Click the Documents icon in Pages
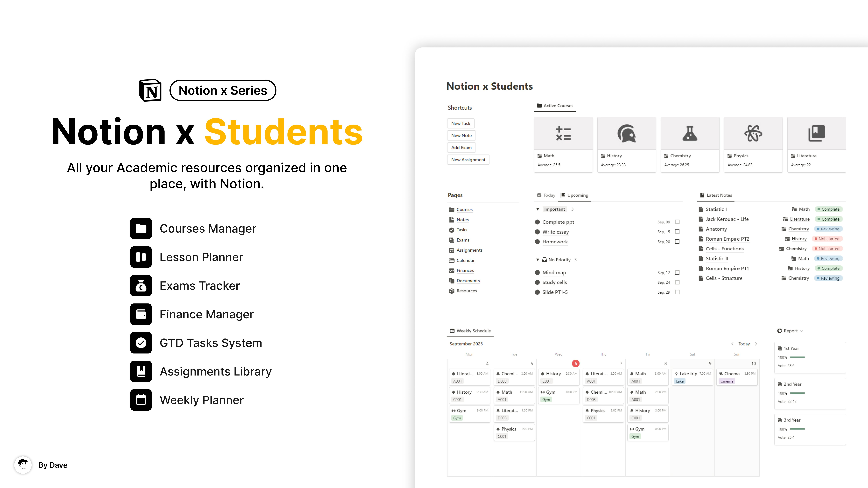 (x=452, y=281)
